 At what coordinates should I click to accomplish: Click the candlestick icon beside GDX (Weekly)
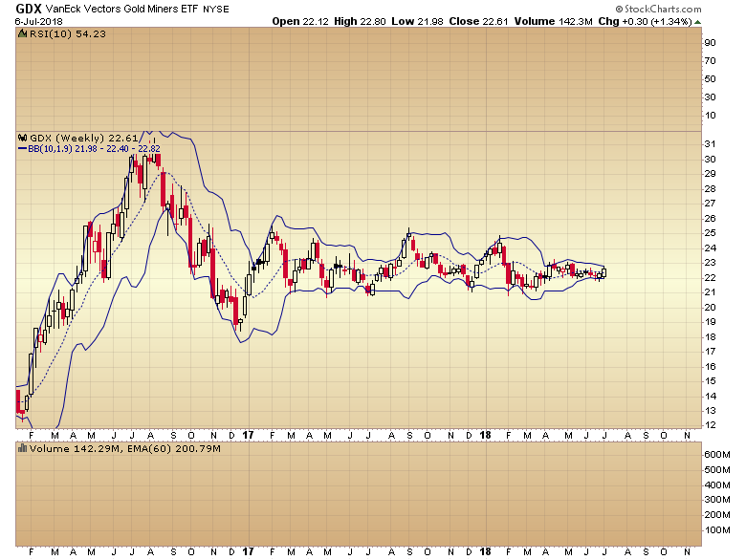(x=22, y=138)
